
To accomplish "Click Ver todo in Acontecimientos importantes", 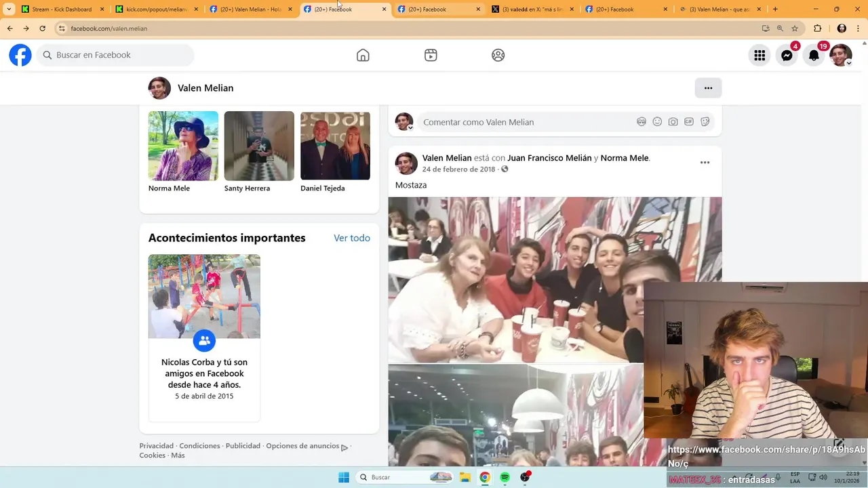I will (x=352, y=238).
